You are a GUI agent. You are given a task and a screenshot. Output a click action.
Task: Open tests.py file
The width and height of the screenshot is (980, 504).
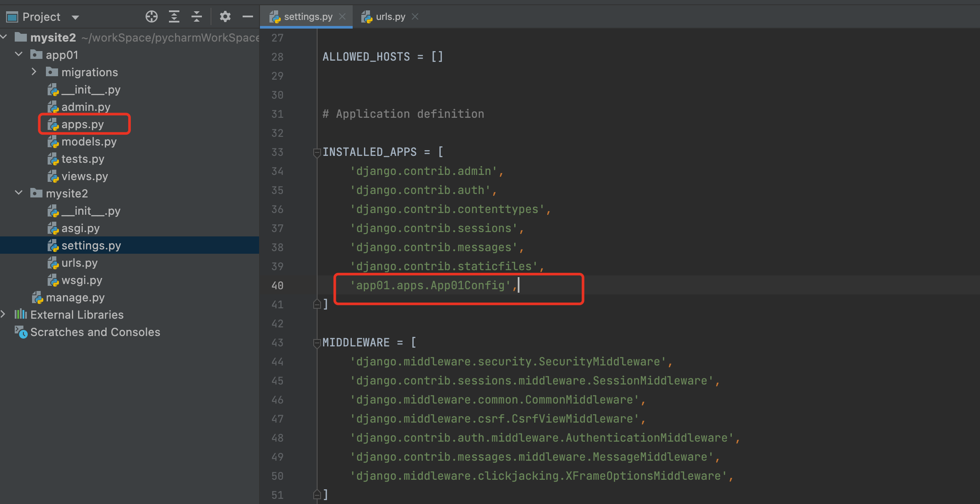coord(83,159)
